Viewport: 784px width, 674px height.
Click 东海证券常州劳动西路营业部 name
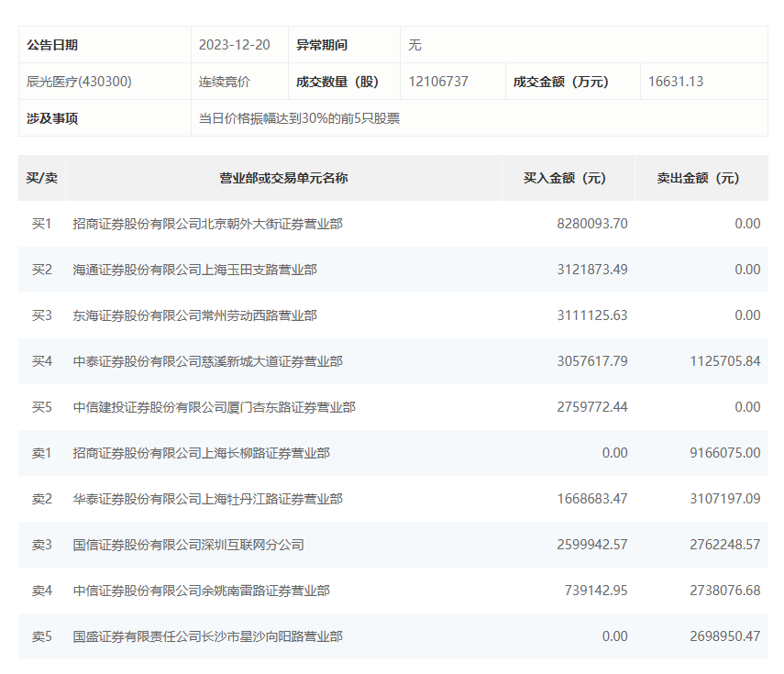(x=195, y=315)
